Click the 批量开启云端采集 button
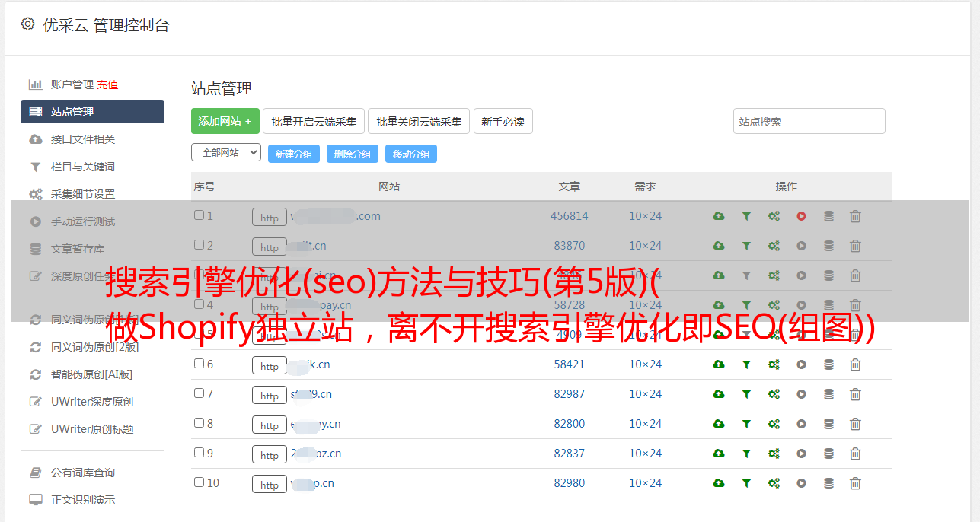The height and width of the screenshot is (522, 980). (314, 121)
